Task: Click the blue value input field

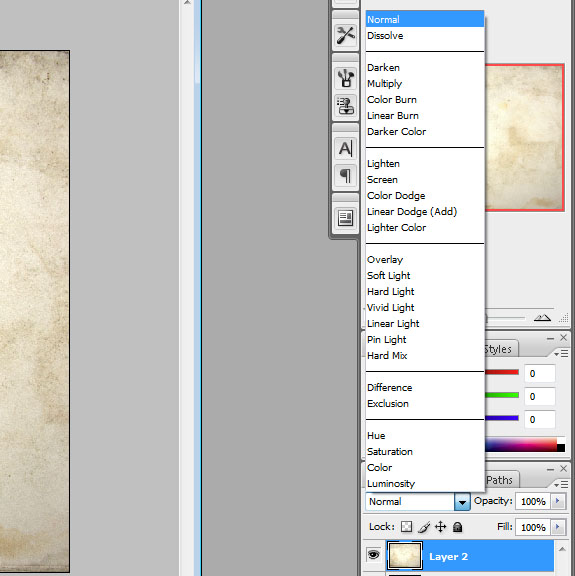Action: (539, 420)
